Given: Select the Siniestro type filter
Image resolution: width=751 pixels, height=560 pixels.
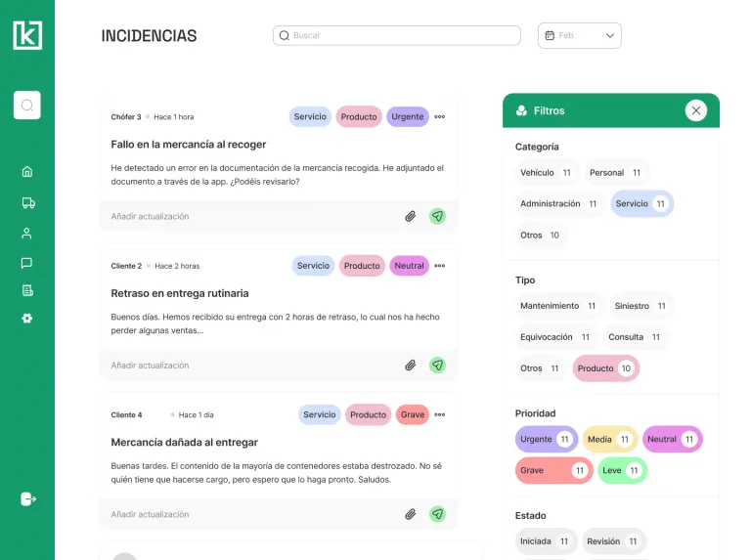Looking at the screenshot, I should pos(641,306).
